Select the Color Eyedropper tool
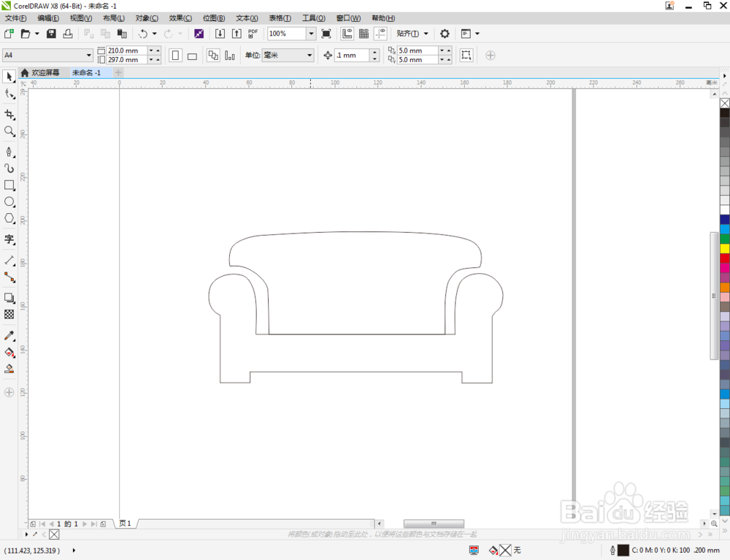730x560 pixels. [x=9, y=336]
